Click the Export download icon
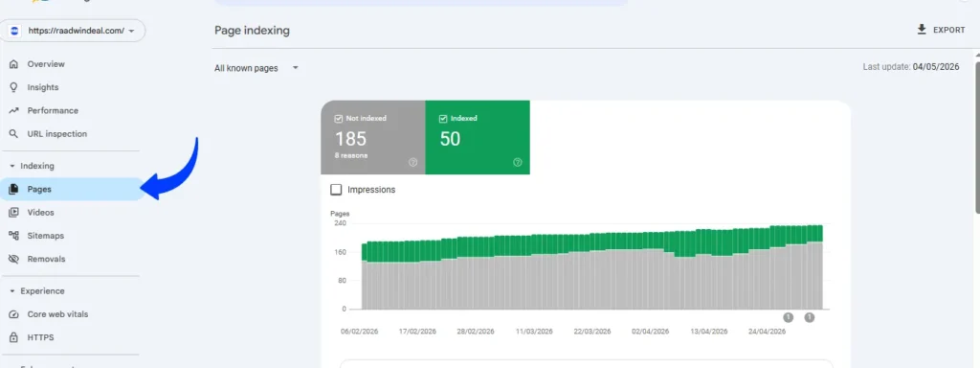This screenshot has height=368, width=980. click(x=922, y=30)
